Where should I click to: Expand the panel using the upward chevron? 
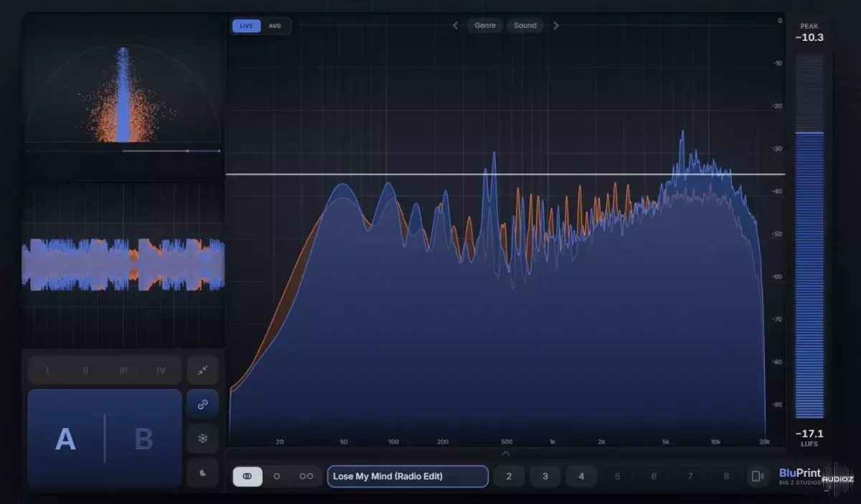click(506, 453)
